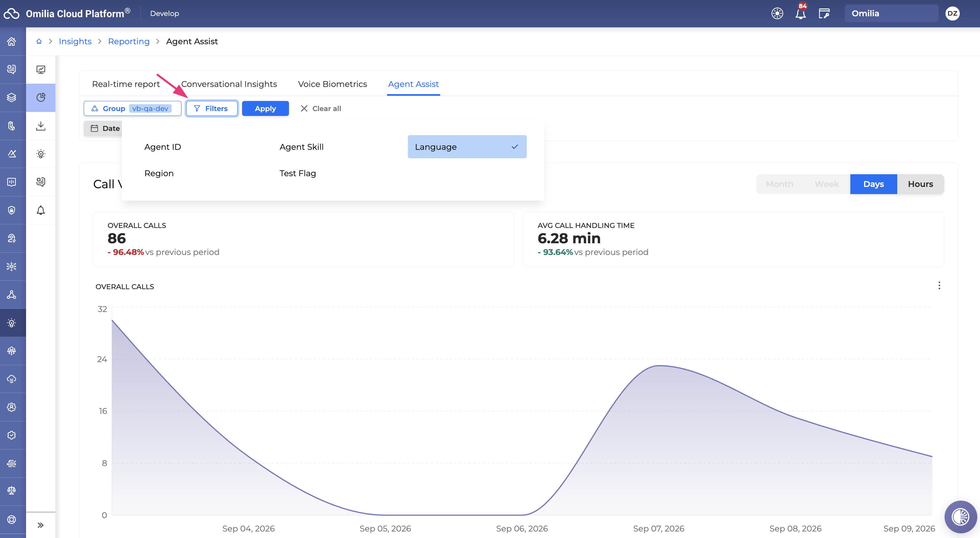Click the breadcrumb home icon
Screen dimensions: 980x538
tap(39, 41)
